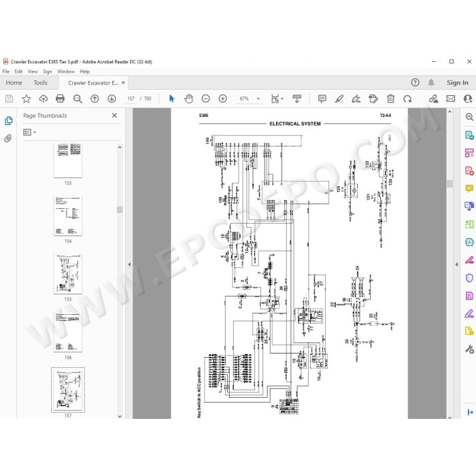This screenshot has height=476, width=476.
Task: Open the Export PDF tool in right pane
Action: click(x=469, y=135)
